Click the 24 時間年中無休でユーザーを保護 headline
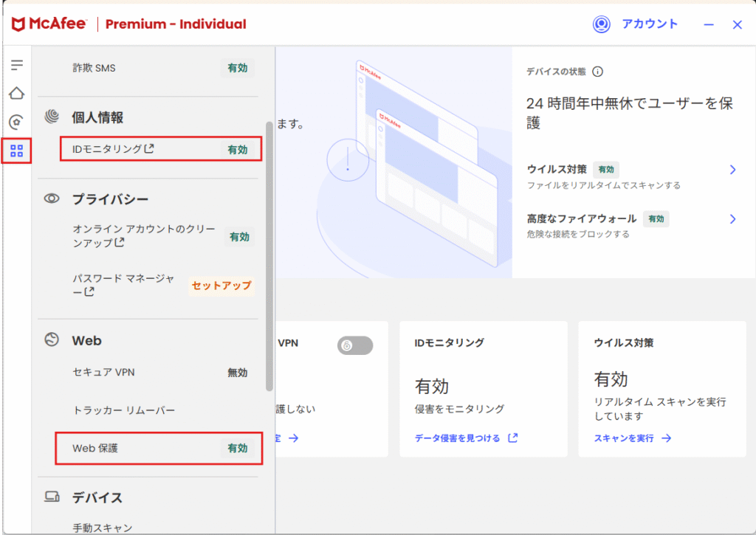This screenshot has height=535, width=756. coord(630,113)
